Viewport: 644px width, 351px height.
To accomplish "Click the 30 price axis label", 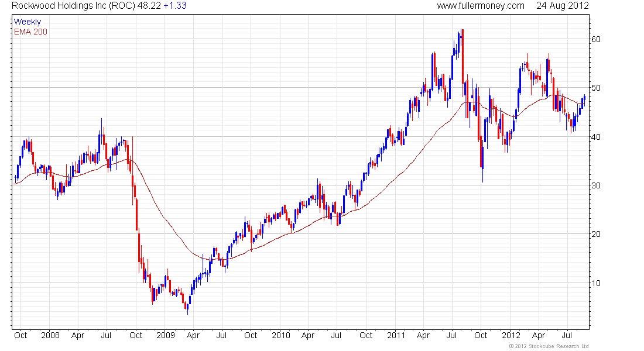I will click(595, 185).
